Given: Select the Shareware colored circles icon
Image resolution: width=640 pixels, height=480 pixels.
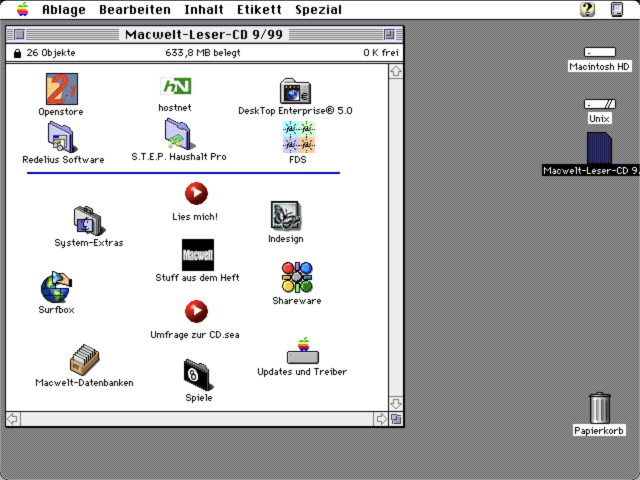Looking at the screenshot, I should click(297, 278).
